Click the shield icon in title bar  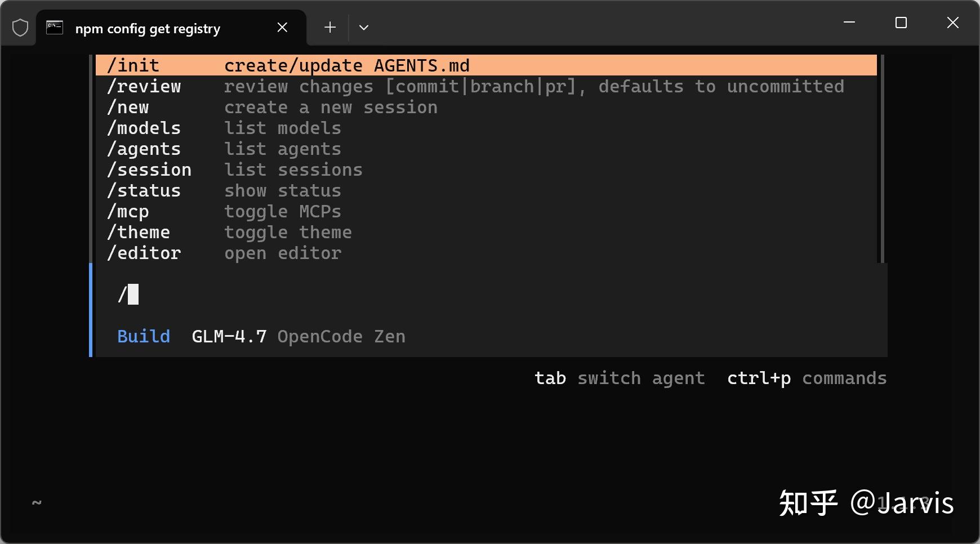(20, 28)
